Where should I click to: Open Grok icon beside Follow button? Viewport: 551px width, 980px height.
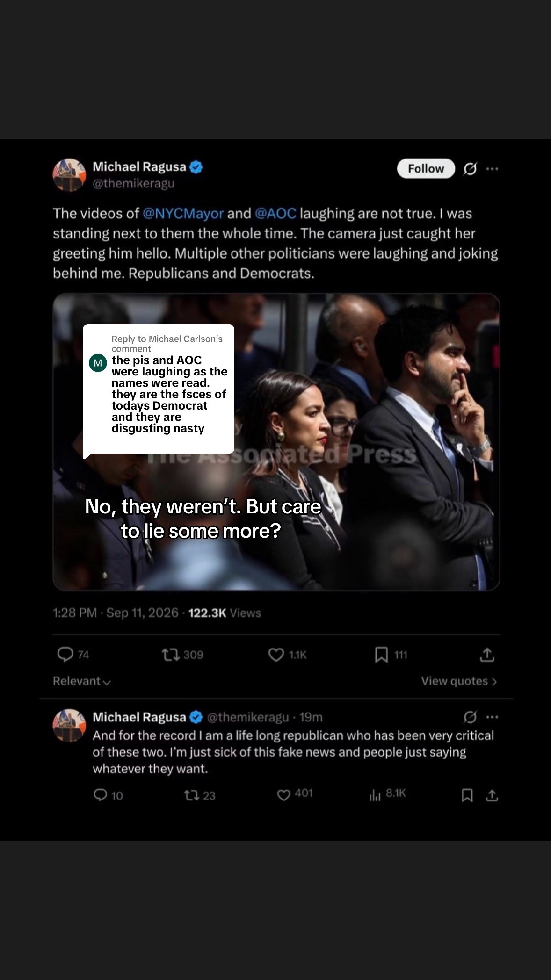coord(470,169)
